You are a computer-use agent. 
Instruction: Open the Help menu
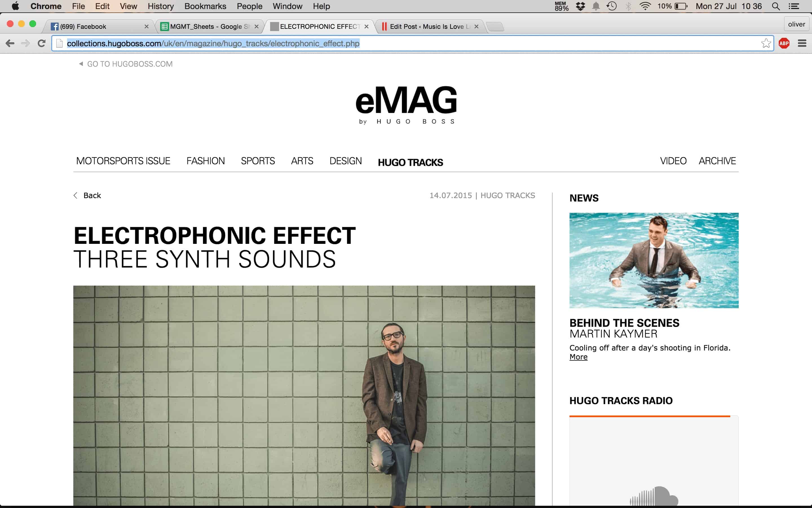[321, 6]
